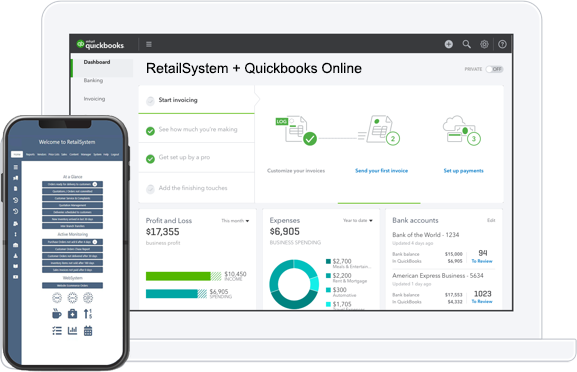
Task: Open Banking in QuickBooks sidebar
Action: pyautogui.click(x=93, y=80)
